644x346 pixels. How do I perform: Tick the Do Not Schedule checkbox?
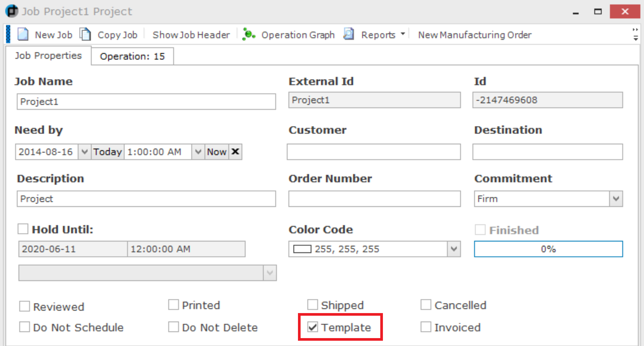click(25, 327)
